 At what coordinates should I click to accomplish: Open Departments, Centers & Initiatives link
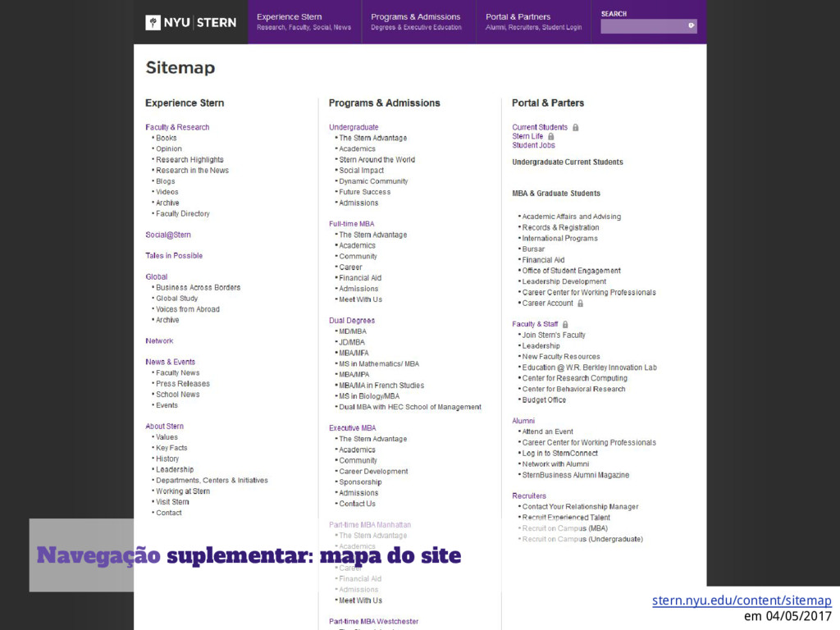pos(212,481)
